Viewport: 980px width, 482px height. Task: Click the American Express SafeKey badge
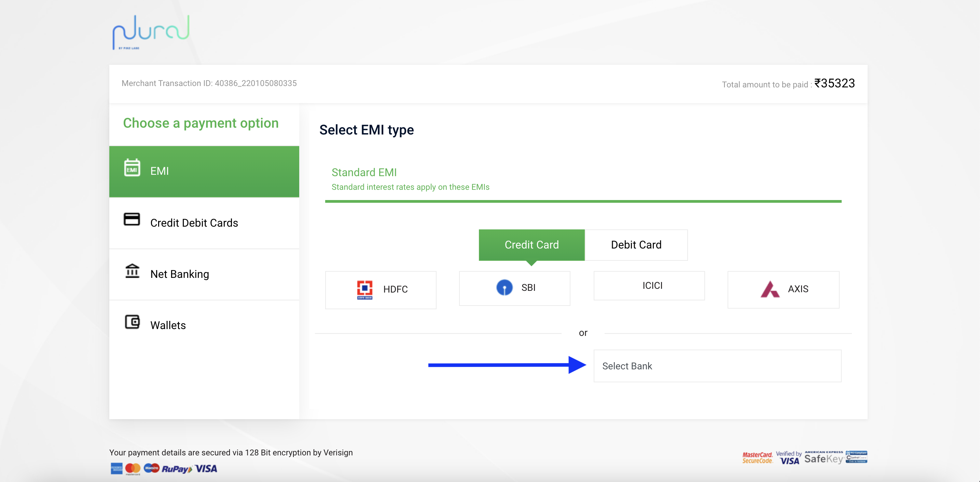click(824, 458)
